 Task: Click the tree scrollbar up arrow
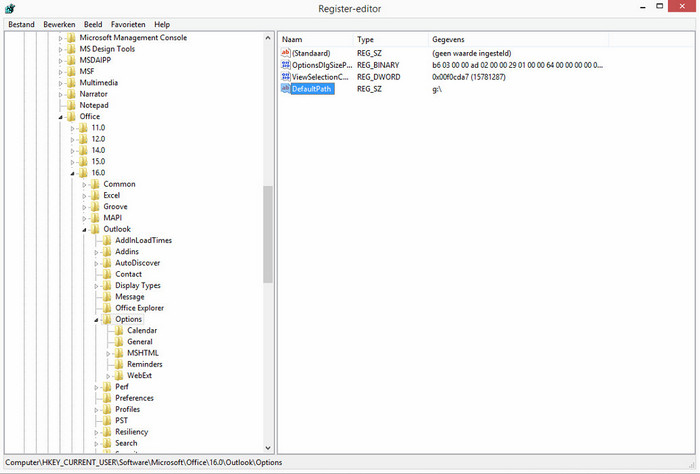tap(268, 38)
